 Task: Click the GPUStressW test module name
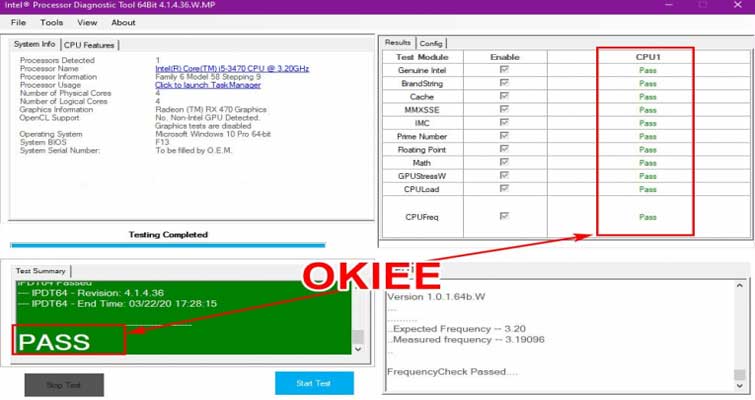422,176
